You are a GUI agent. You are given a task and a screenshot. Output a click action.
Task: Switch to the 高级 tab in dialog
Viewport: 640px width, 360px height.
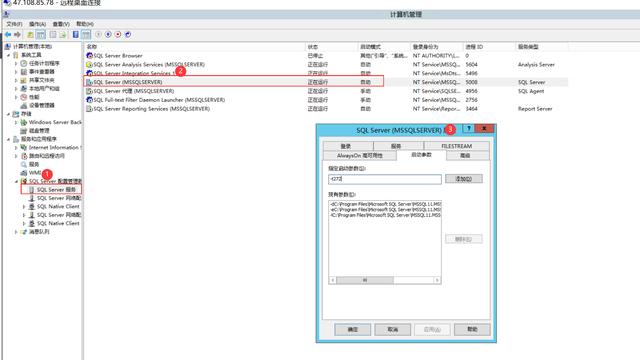(468, 156)
